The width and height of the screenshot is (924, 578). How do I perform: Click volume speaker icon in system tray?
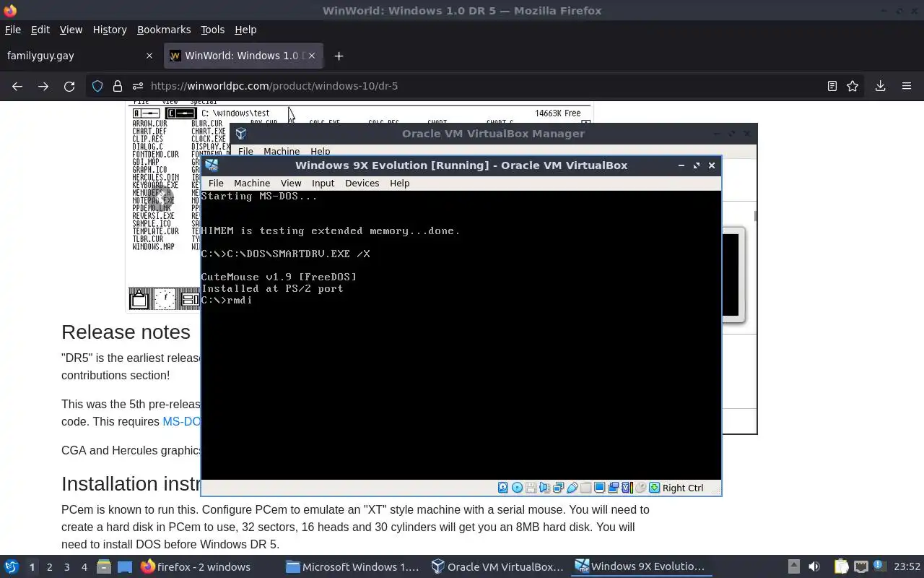[814, 567]
